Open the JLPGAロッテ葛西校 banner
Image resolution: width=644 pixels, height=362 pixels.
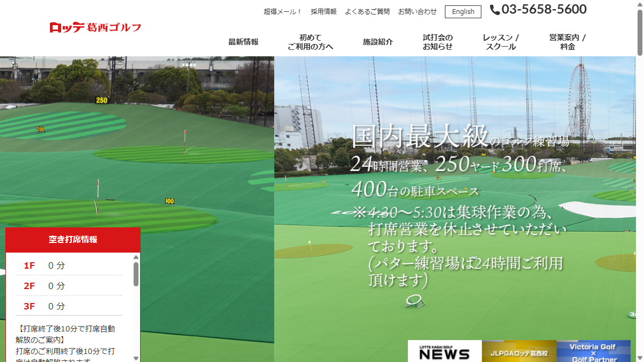point(519,351)
